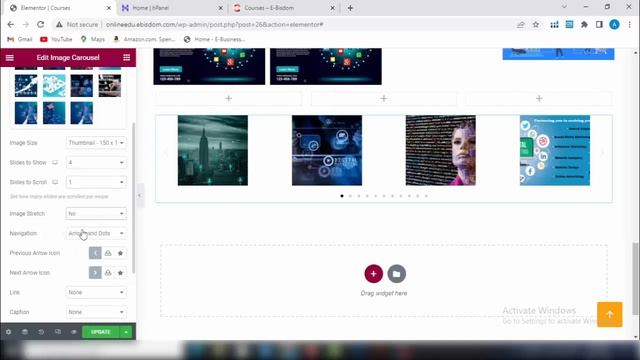Open Chrome three-dot menu
The image size is (640, 360).
(x=629, y=24)
